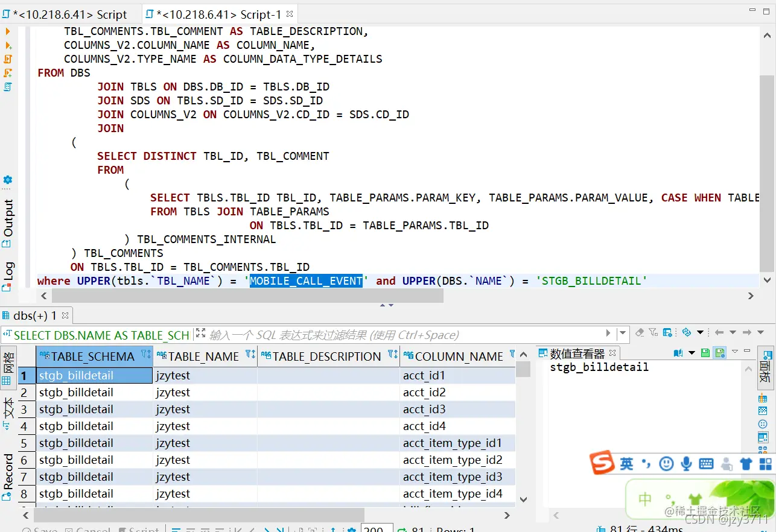Click the refresh results icon in filter toolbar

687,332
